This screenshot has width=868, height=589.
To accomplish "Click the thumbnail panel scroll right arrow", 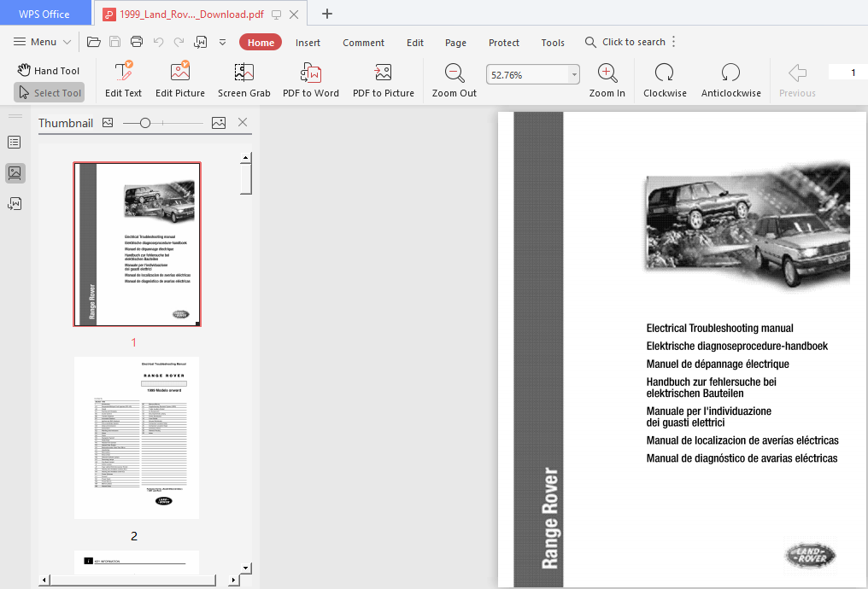I will (x=233, y=580).
